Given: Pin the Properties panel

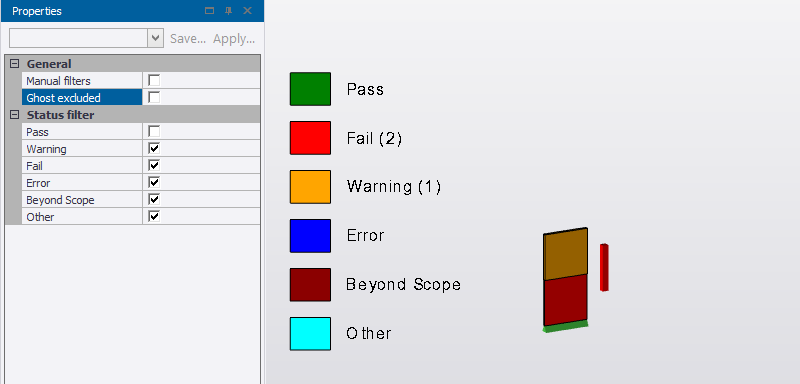Looking at the screenshot, I should coord(229,11).
